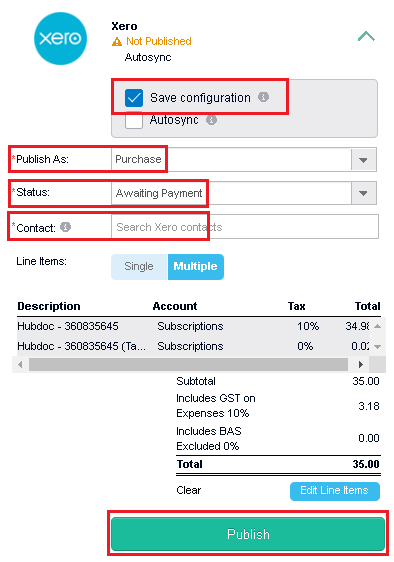Click the horizontal scrollbar track of line items

point(188,365)
